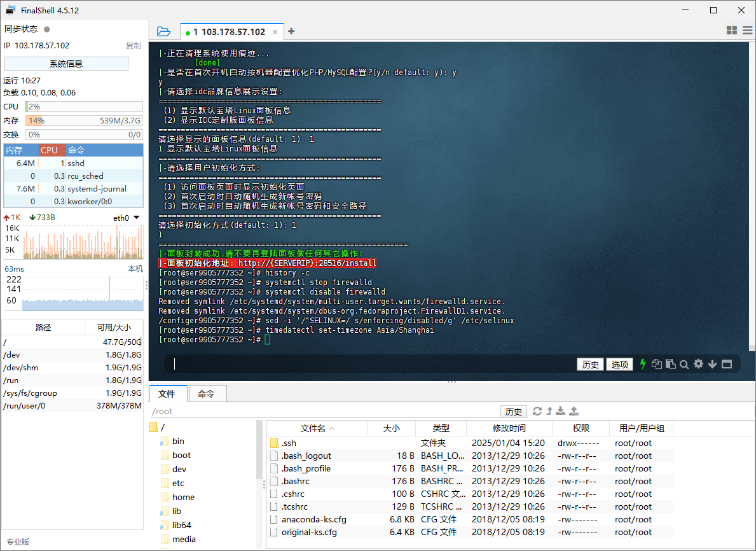This screenshot has width=756, height=551.
Task: Refresh the file list
Action: (537, 411)
